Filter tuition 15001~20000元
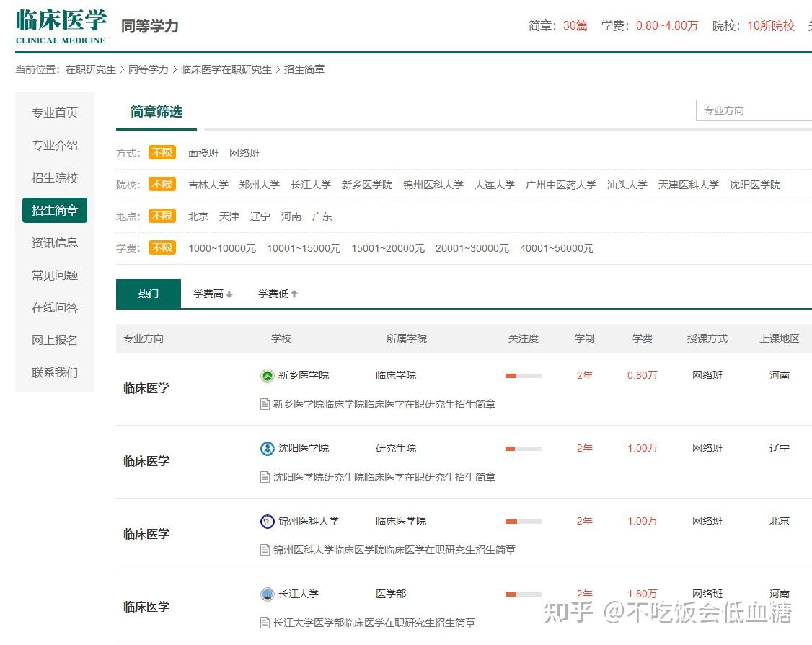This screenshot has height=645, width=812. click(x=388, y=248)
